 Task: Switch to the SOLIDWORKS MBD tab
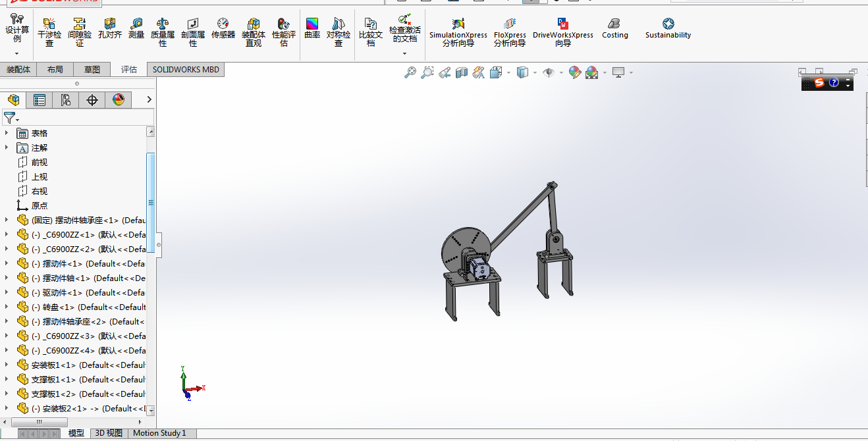186,69
